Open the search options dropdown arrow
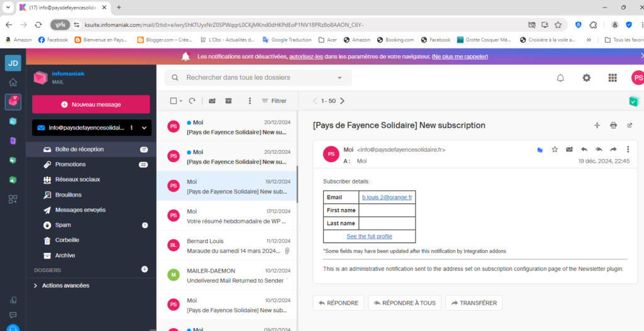The width and height of the screenshot is (644, 331). 340,78
